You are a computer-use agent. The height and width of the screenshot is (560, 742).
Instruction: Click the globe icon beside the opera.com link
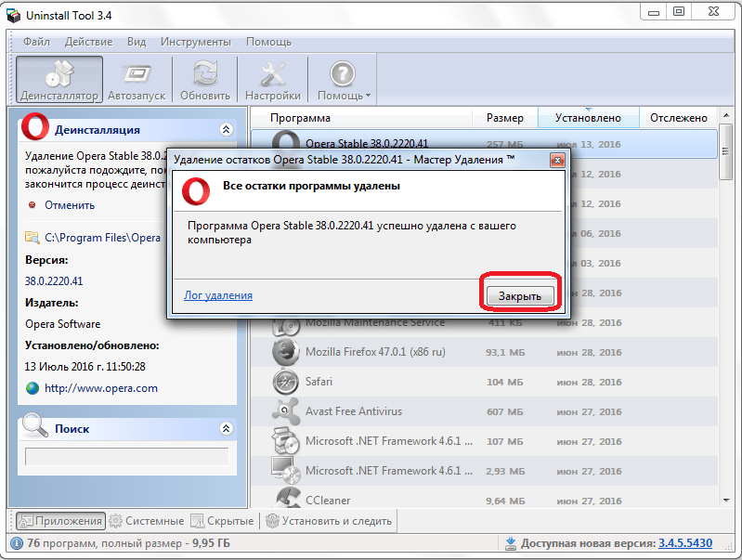click(x=33, y=388)
